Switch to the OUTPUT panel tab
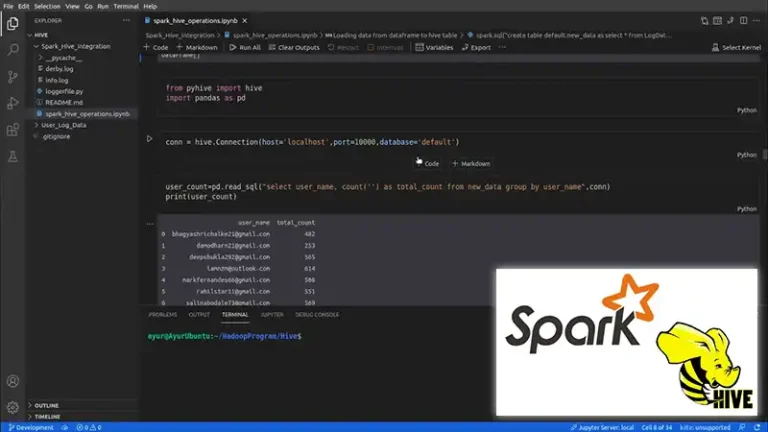768x432 pixels. click(199, 314)
